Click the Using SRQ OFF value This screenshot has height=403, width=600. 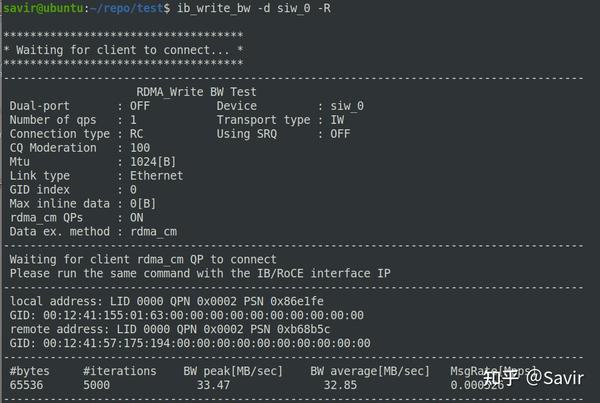(340, 133)
